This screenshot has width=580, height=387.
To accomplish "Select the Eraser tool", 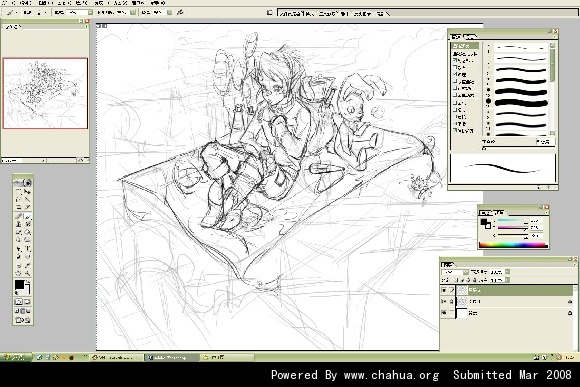I will coord(18,232).
